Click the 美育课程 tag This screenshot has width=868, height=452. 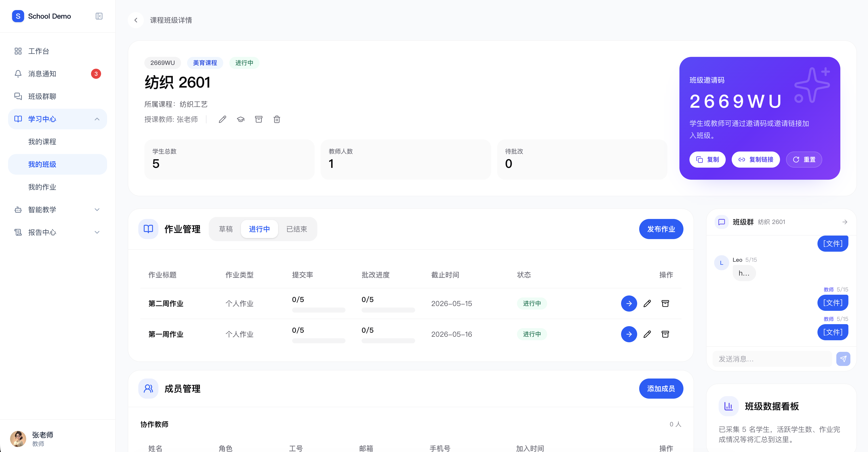tap(205, 63)
